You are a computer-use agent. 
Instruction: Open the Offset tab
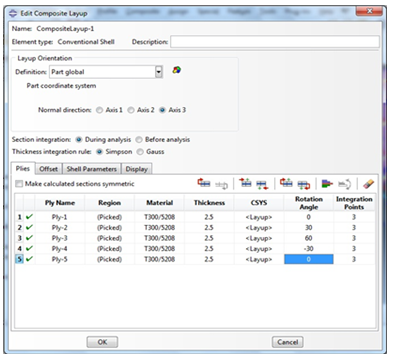(48, 169)
